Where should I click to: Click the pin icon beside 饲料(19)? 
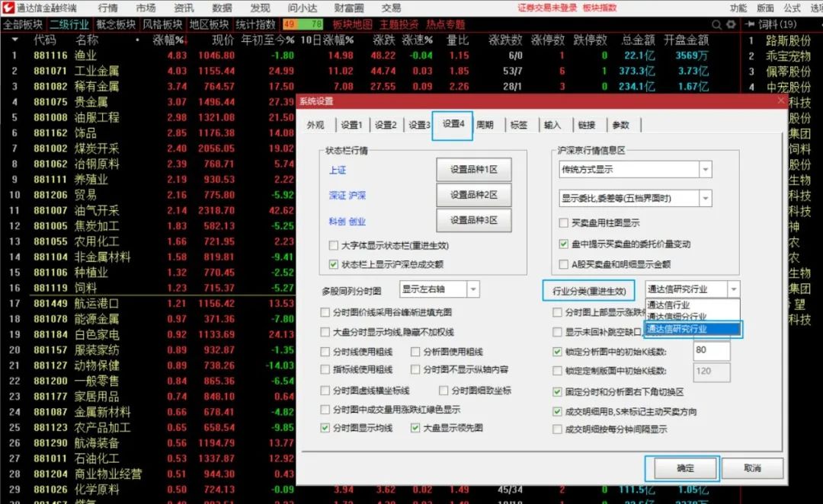(749, 24)
